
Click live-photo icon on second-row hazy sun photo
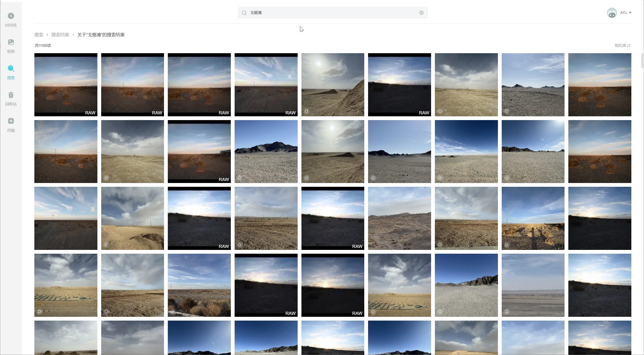pyautogui.click(x=307, y=178)
